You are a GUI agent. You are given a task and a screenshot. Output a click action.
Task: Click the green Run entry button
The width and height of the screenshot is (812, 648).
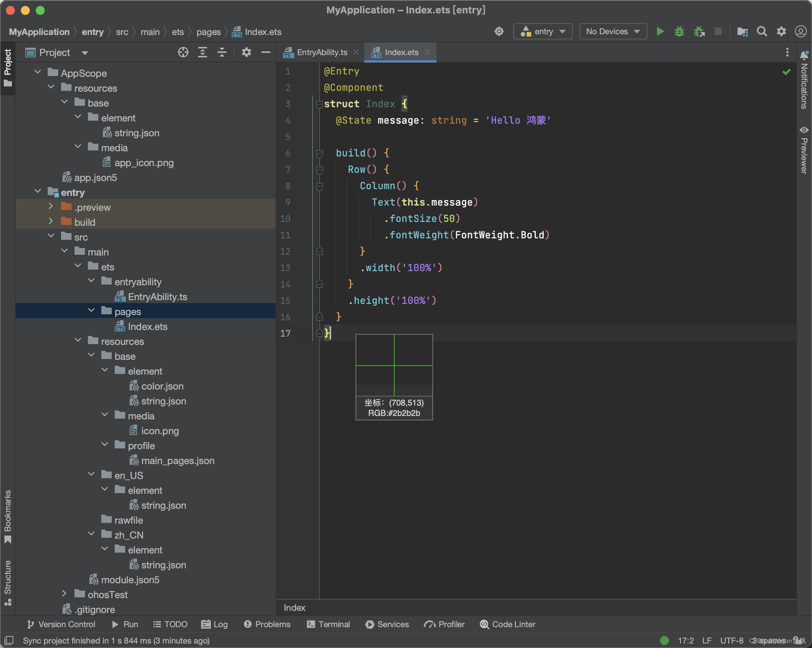(660, 32)
